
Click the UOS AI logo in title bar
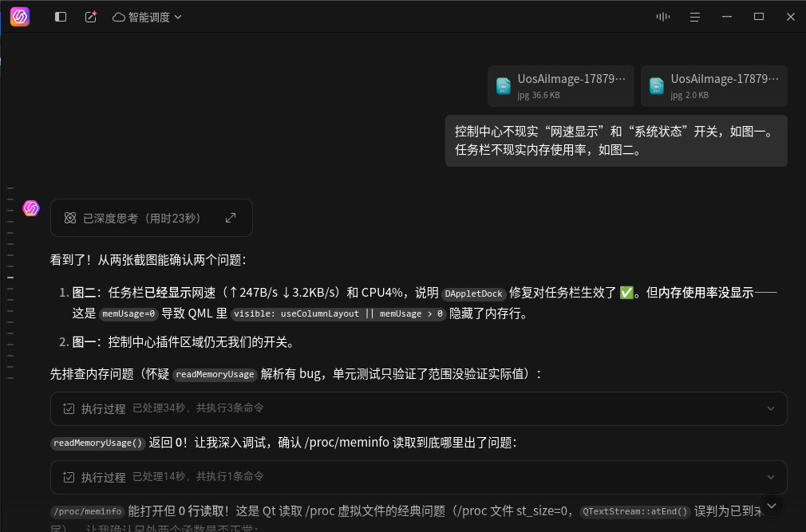pos(20,17)
